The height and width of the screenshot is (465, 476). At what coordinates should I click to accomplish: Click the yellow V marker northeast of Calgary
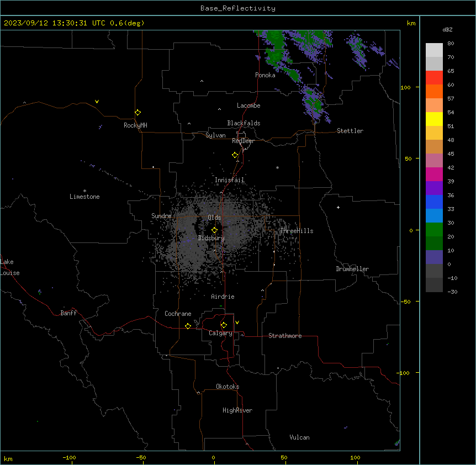[x=237, y=323]
